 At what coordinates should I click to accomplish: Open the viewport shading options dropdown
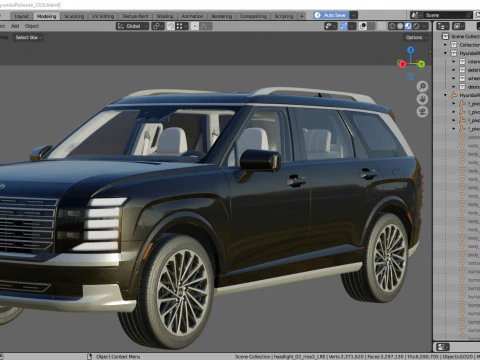pos(425,26)
